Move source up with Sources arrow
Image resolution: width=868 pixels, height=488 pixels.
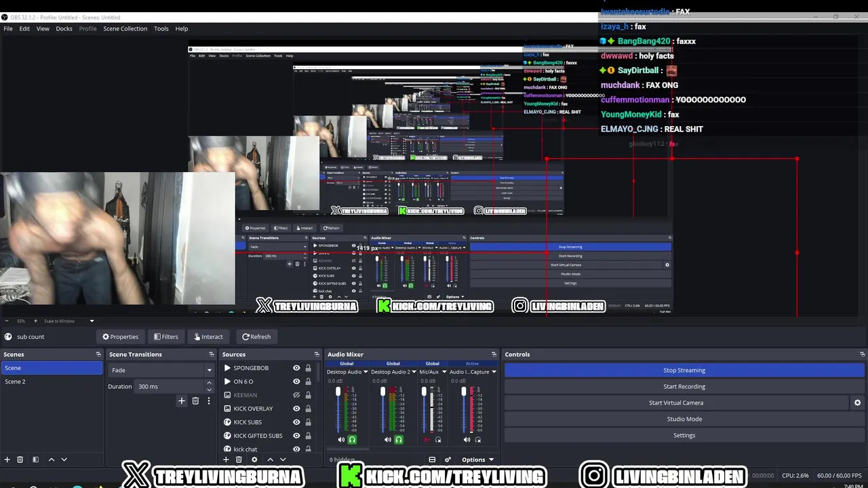[x=270, y=460]
